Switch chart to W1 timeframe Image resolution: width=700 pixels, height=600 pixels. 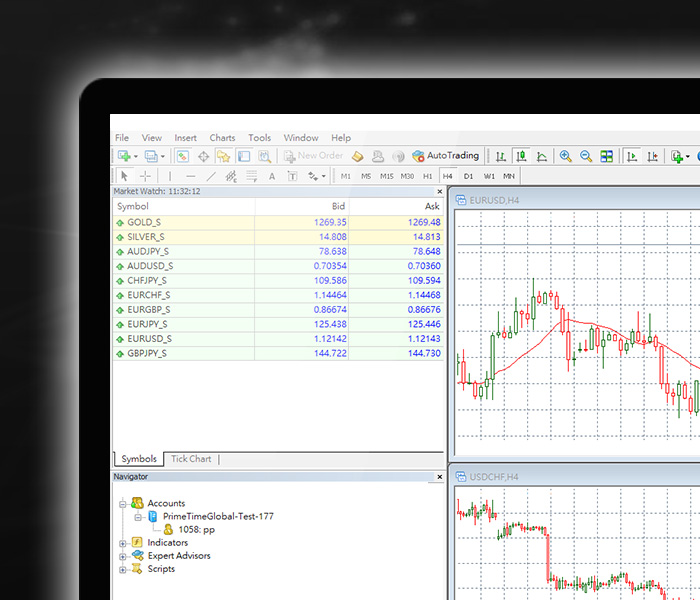[x=489, y=176]
